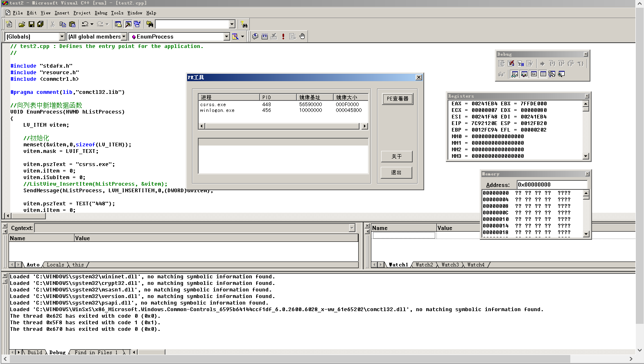Viewport: 644px width, 364px height.
Task: Click Show Next Statement arrow in Debug toolbar
Action: [542, 64]
